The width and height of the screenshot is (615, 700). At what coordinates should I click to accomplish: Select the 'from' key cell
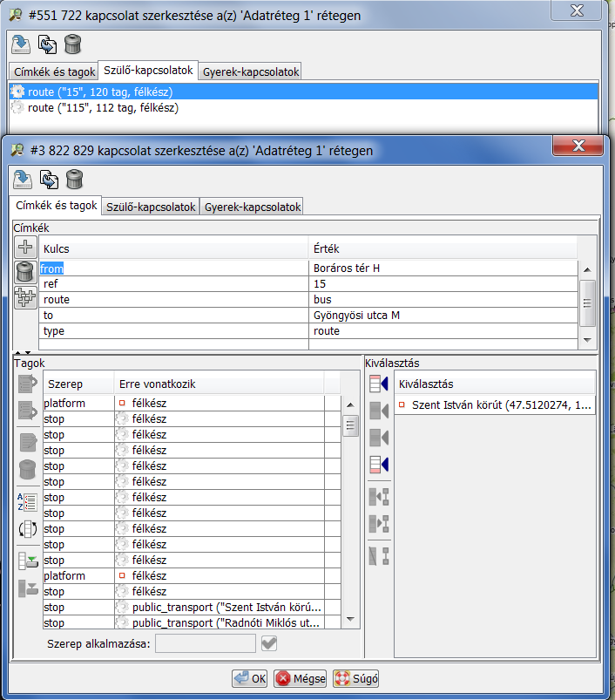[x=174, y=268]
